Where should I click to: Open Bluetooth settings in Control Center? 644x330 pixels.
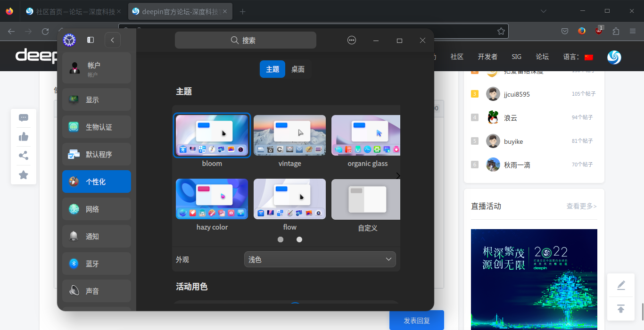pos(96,264)
